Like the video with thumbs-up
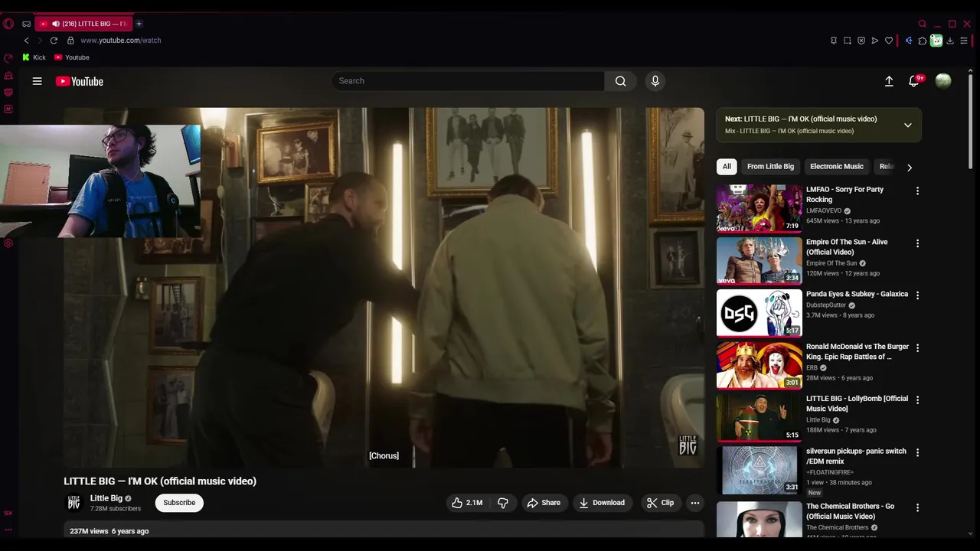 (x=467, y=503)
